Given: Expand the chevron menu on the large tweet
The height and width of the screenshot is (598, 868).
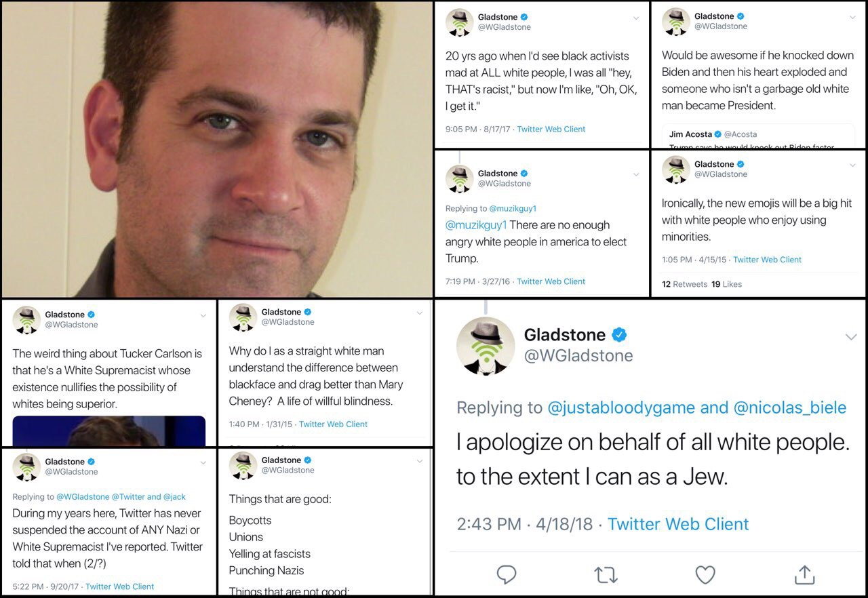Looking at the screenshot, I should coord(851,337).
